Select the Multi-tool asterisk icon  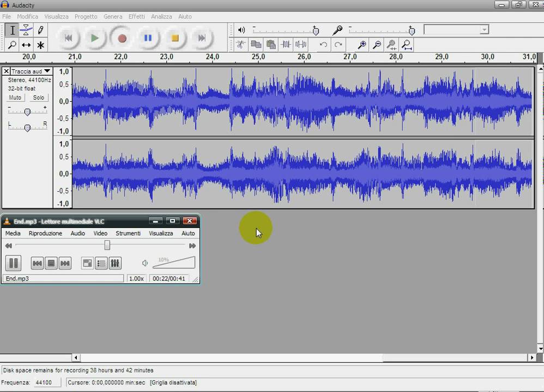40,45
